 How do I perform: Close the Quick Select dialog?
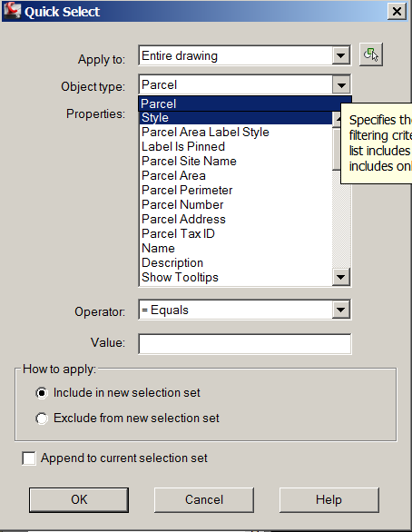(x=397, y=11)
